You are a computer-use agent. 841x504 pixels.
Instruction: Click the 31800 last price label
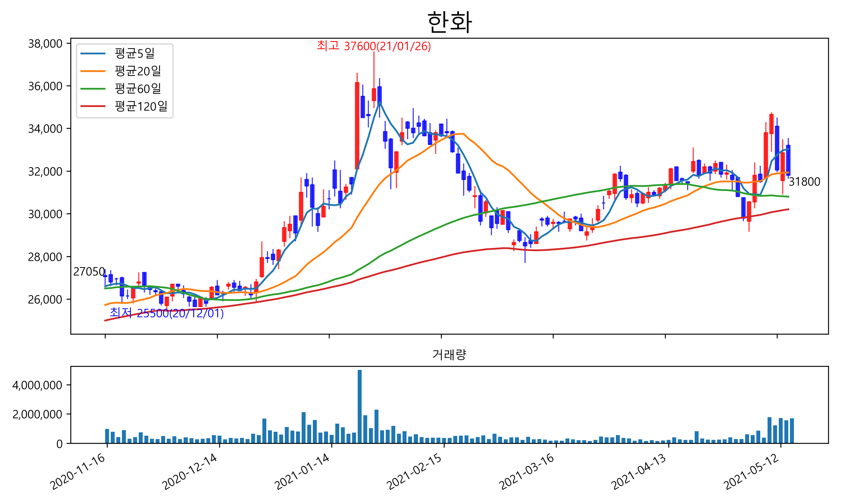tap(804, 182)
